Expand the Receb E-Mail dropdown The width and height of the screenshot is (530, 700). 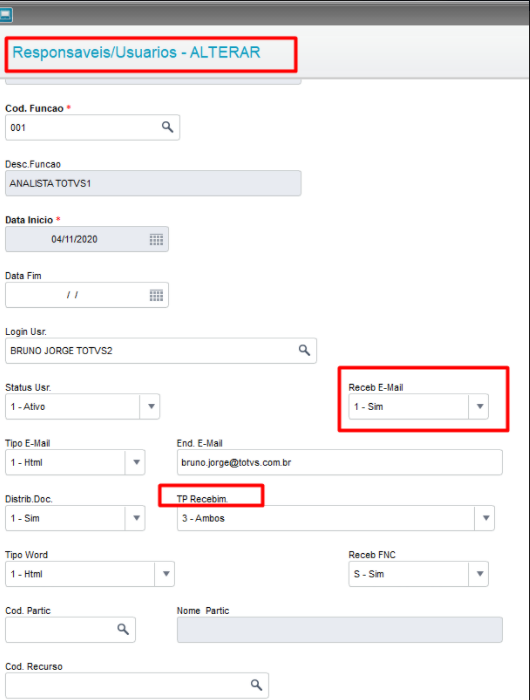coord(480,407)
